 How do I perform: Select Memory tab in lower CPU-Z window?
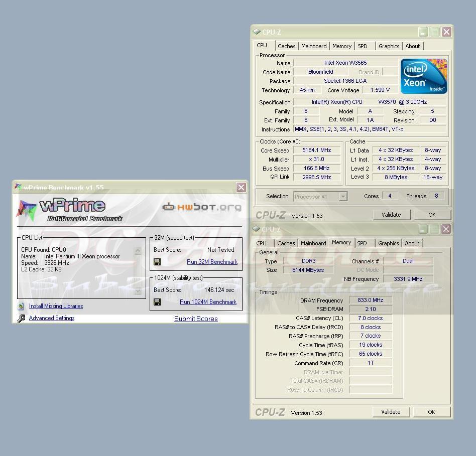(x=341, y=243)
